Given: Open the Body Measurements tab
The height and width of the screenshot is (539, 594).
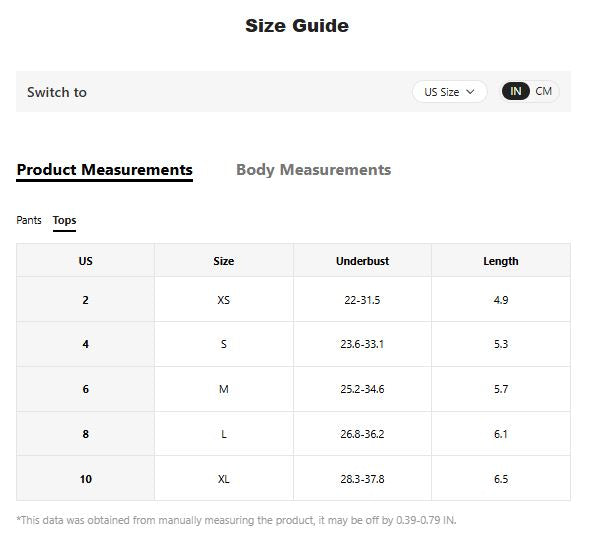Looking at the screenshot, I should (313, 169).
